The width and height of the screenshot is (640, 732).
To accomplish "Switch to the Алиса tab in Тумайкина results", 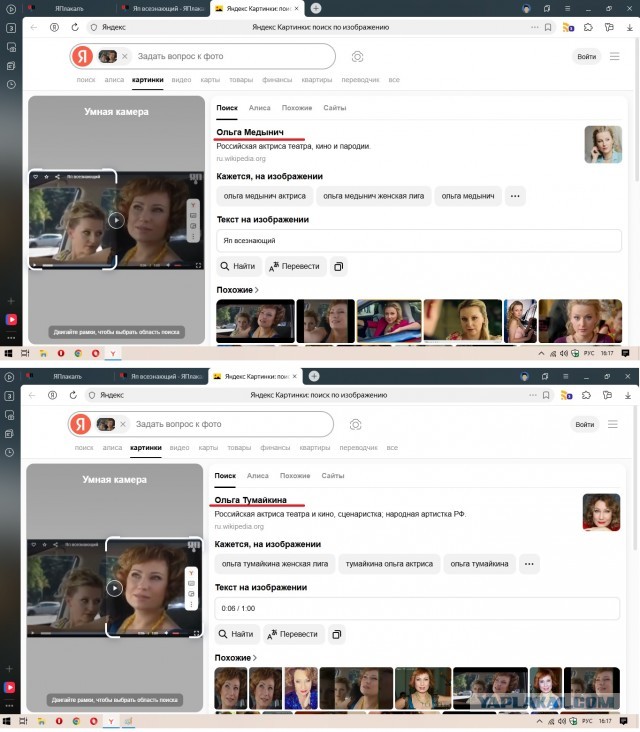I will [x=258, y=476].
